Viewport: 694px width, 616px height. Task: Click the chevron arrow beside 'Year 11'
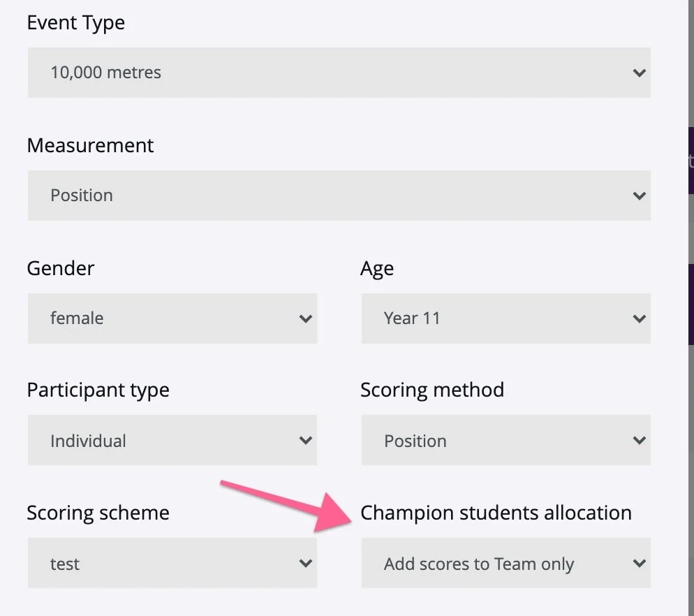[639, 318]
